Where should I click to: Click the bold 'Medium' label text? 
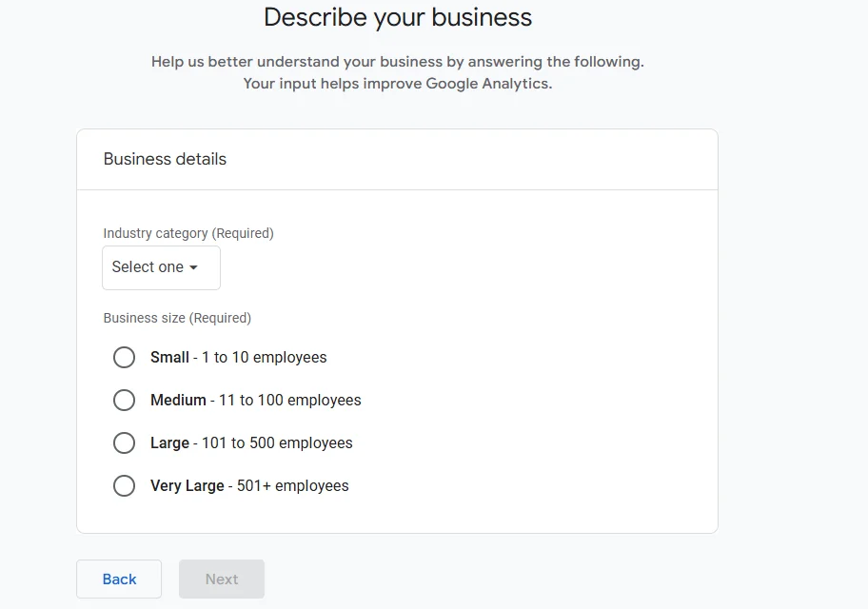point(178,401)
